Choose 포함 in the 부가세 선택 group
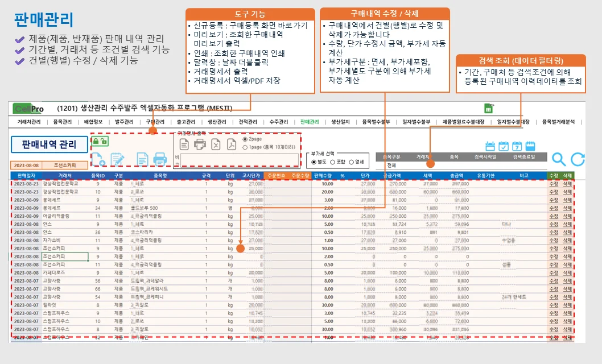The height and width of the screenshot is (364, 602). click(333, 162)
